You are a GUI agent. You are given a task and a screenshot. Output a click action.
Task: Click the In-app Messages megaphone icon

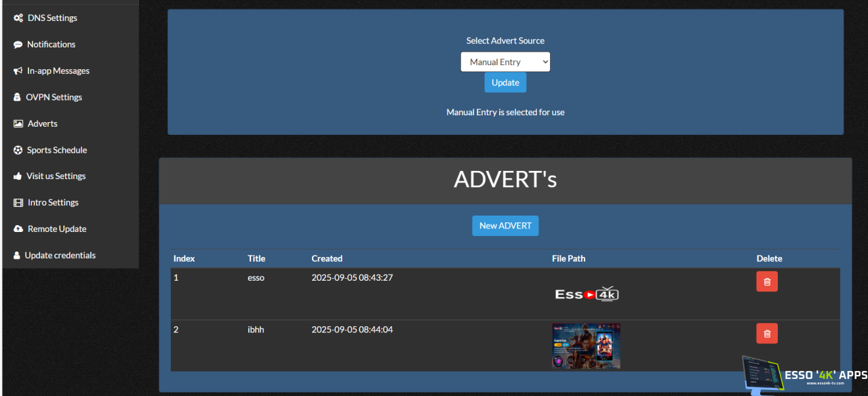pos(18,71)
